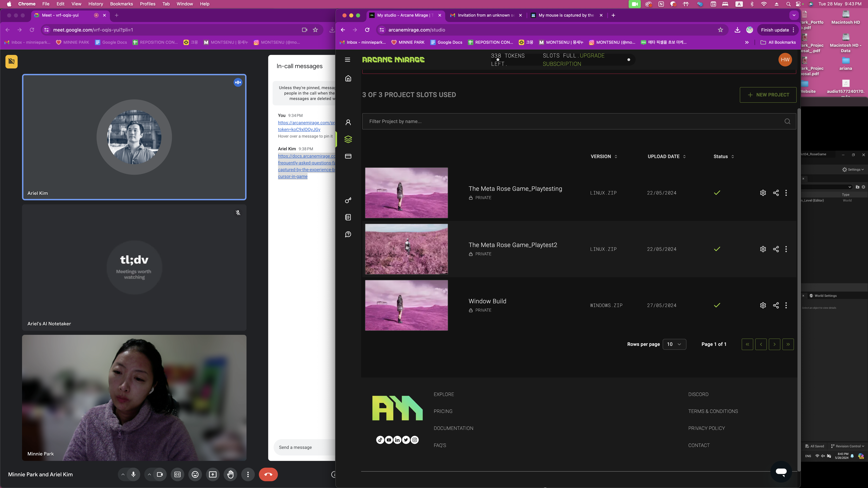Open the Bookmarks menu in macOS menu bar
The image size is (868, 488).
121,4
